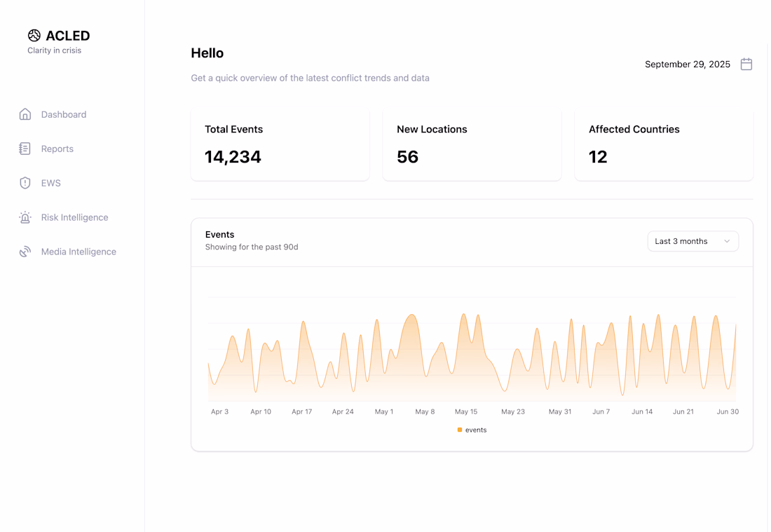This screenshot has width=771, height=532.
Task: Open the calendar date picker icon
Action: coord(746,64)
